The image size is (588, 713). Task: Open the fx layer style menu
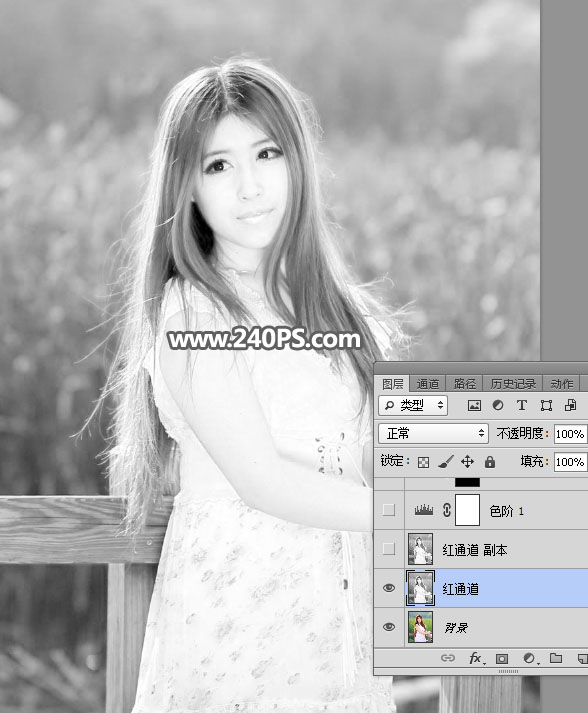[x=475, y=658]
